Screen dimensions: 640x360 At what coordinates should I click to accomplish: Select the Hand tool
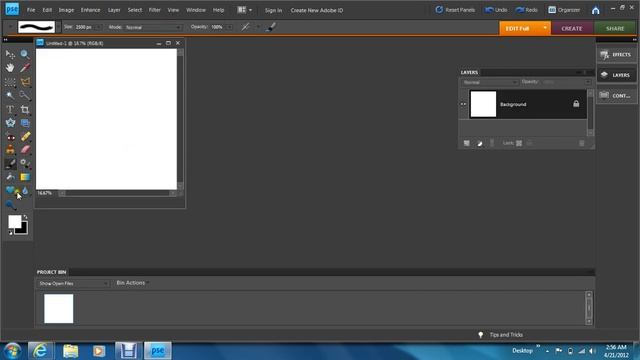[10, 68]
